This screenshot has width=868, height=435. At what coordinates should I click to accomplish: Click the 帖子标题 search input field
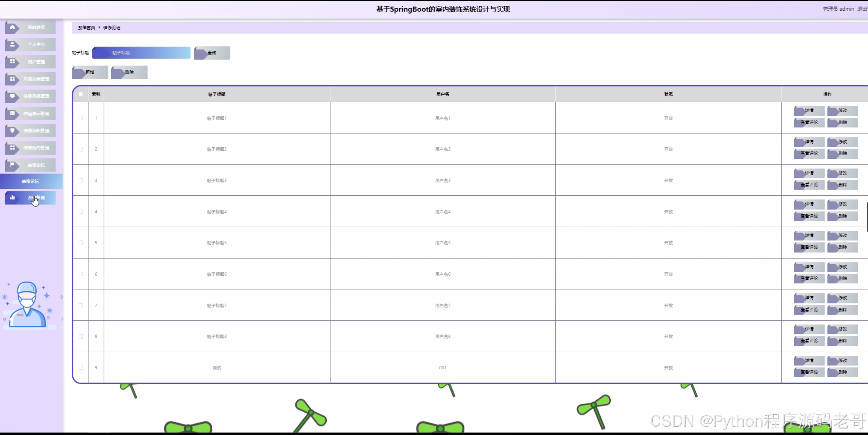tap(141, 53)
